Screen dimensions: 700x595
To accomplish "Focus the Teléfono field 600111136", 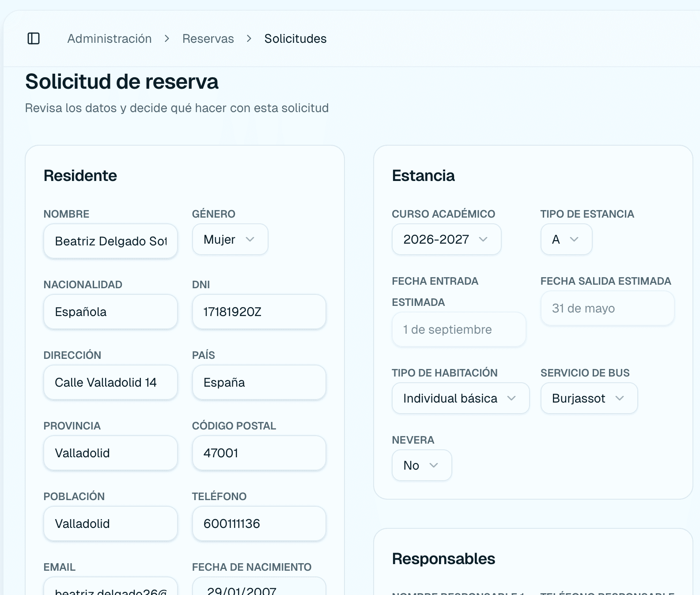I will [259, 524].
